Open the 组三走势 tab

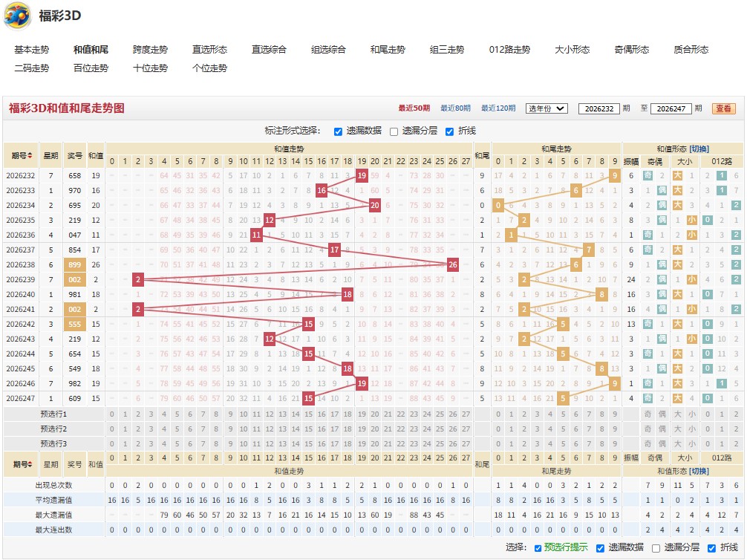(x=447, y=50)
